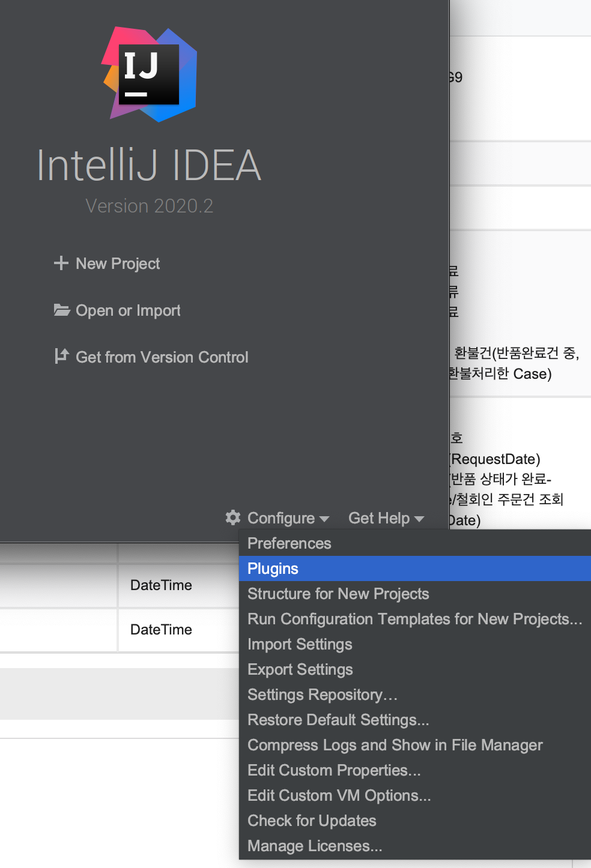Image resolution: width=591 pixels, height=868 pixels.
Task: Select Restore Default Settings
Action: pyautogui.click(x=415, y=720)
